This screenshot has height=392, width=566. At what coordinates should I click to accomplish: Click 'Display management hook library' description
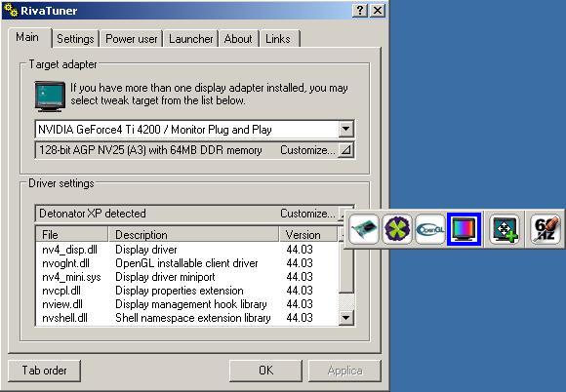point(191,304)
